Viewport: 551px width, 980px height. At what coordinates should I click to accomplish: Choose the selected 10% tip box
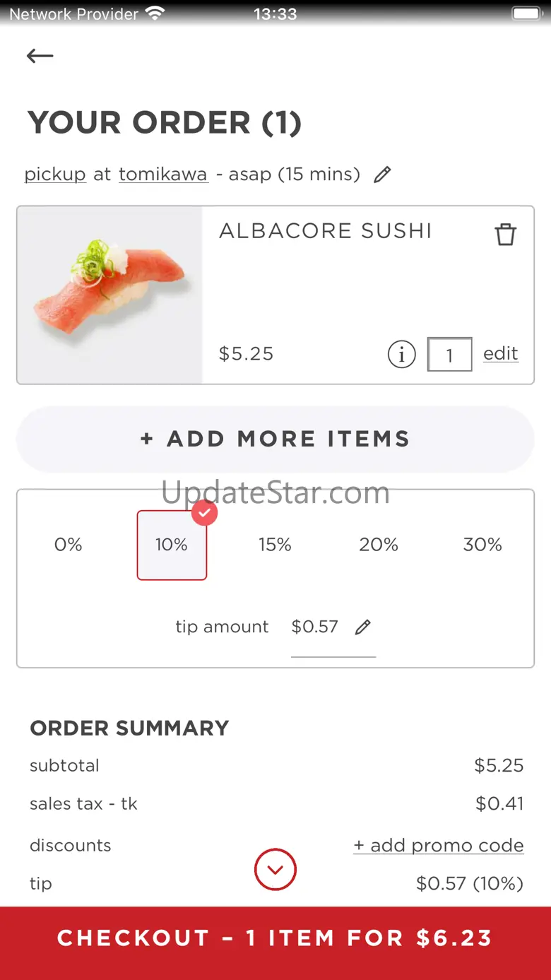point(172,545)
